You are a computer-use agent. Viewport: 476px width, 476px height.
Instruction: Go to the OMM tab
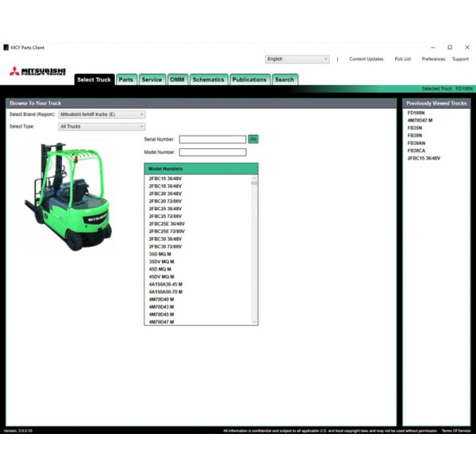coord(177,79)
